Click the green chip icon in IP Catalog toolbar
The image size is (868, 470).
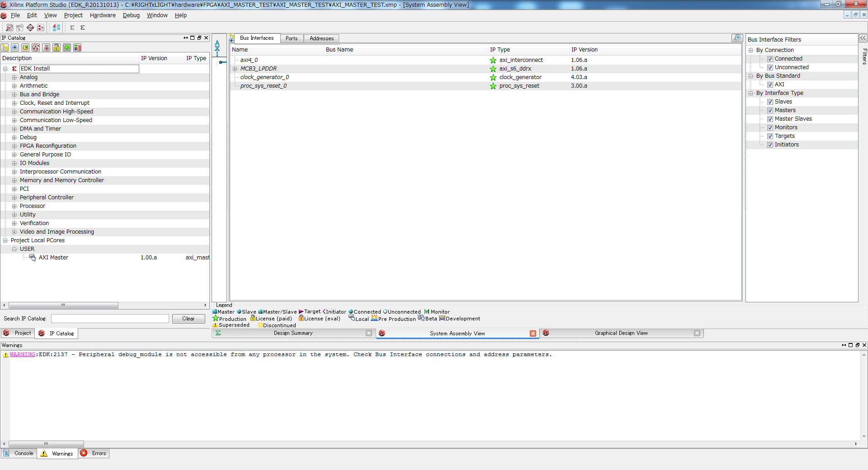[x=67, y=47]
